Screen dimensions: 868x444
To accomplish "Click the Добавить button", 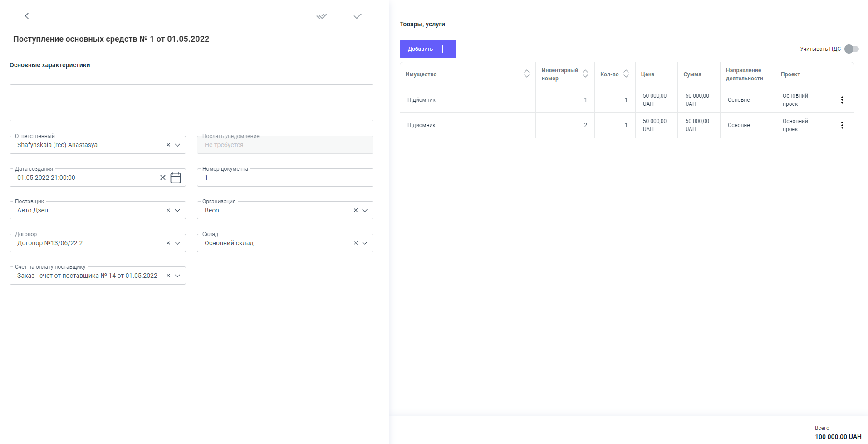I will click(x=428, y=49).
